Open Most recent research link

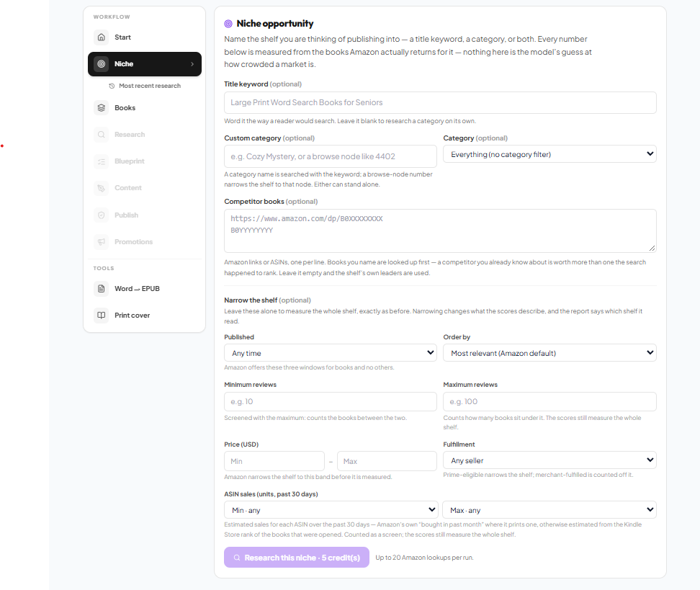pos(145,86)
